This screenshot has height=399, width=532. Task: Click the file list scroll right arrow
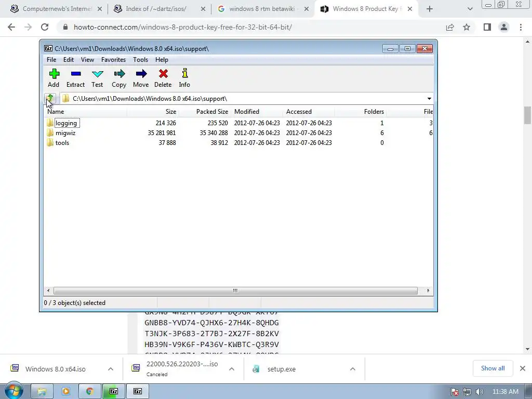pyautogui.click(x=428, y=291)
